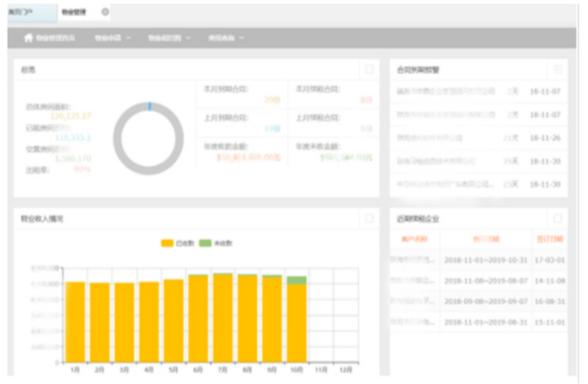Open the warning row dated 18-11-26
The height and width of the screenshot is (384, 588).
point(479,138)
